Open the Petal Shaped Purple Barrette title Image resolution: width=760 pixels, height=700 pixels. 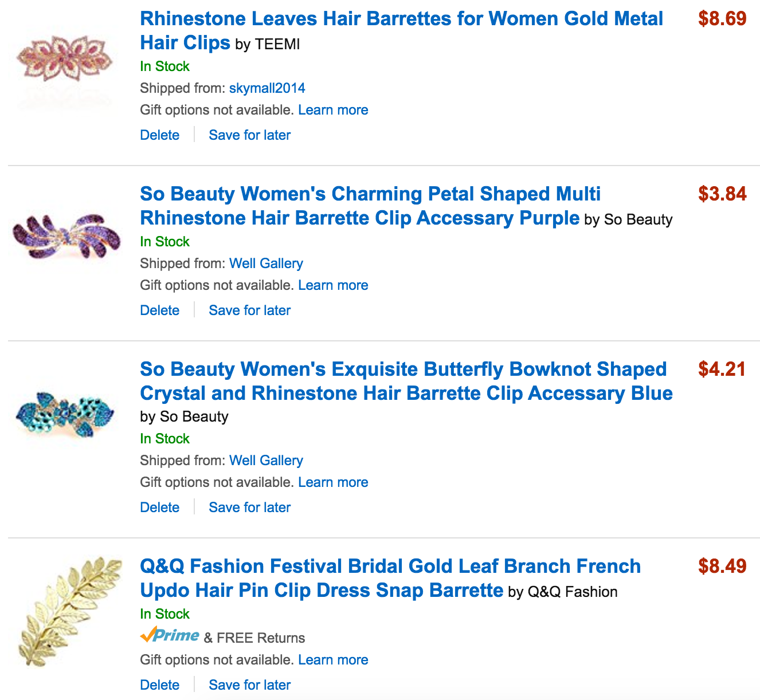click(370, 194)
